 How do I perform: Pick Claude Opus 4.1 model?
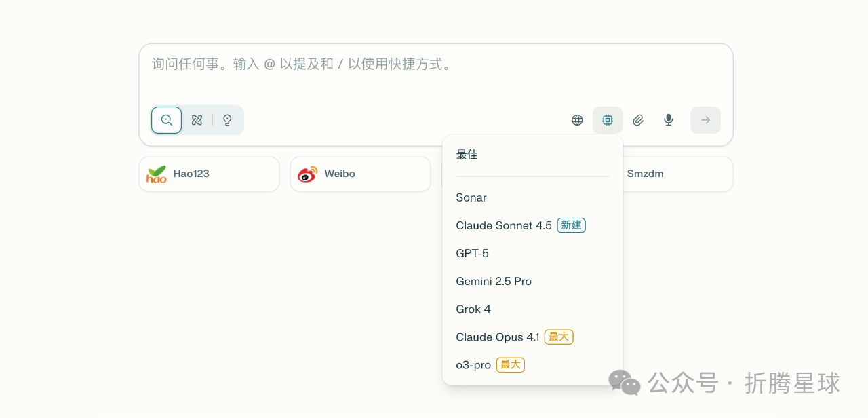pyautogui.click(x=498, y=337)
